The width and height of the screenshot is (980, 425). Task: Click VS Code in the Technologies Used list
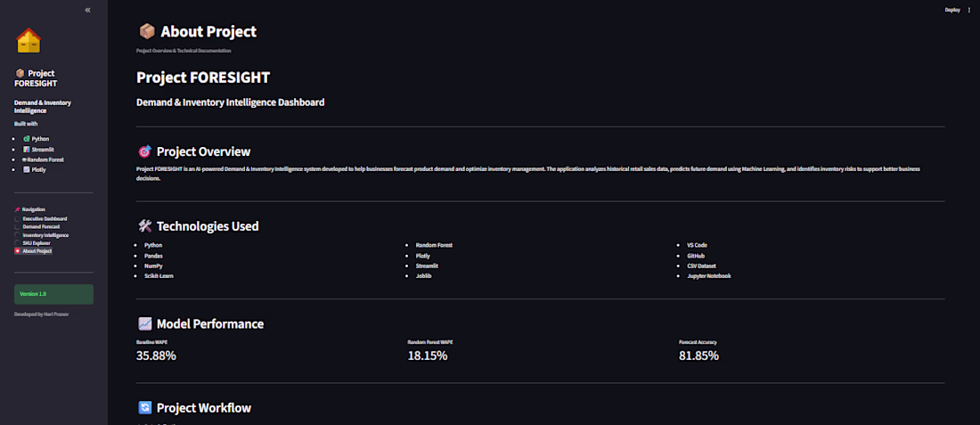click(x=697, y=245)
